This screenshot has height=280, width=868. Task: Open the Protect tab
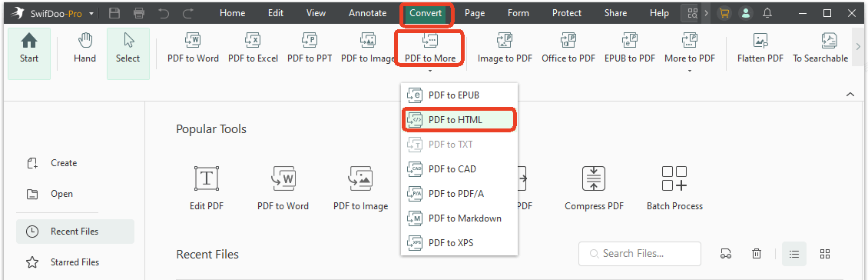pyautogui.click(x=567, y=13)
